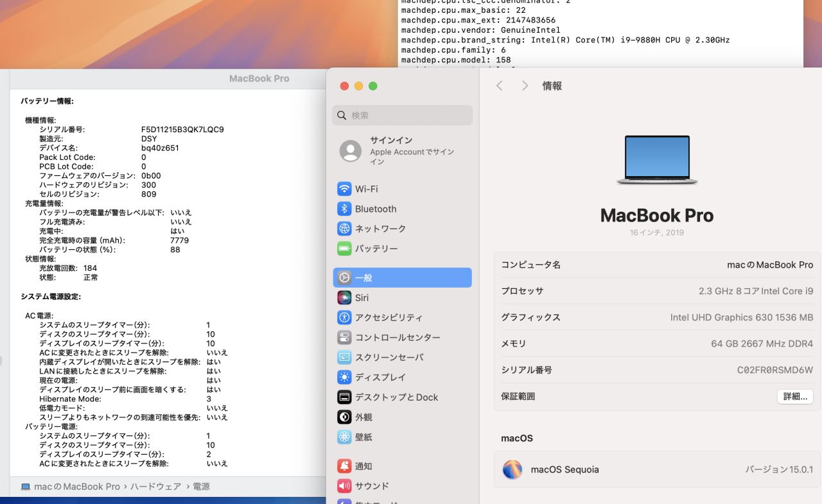Open サウンド sound settings
This screenshot has width=822, height=504.
click(402, 486)
